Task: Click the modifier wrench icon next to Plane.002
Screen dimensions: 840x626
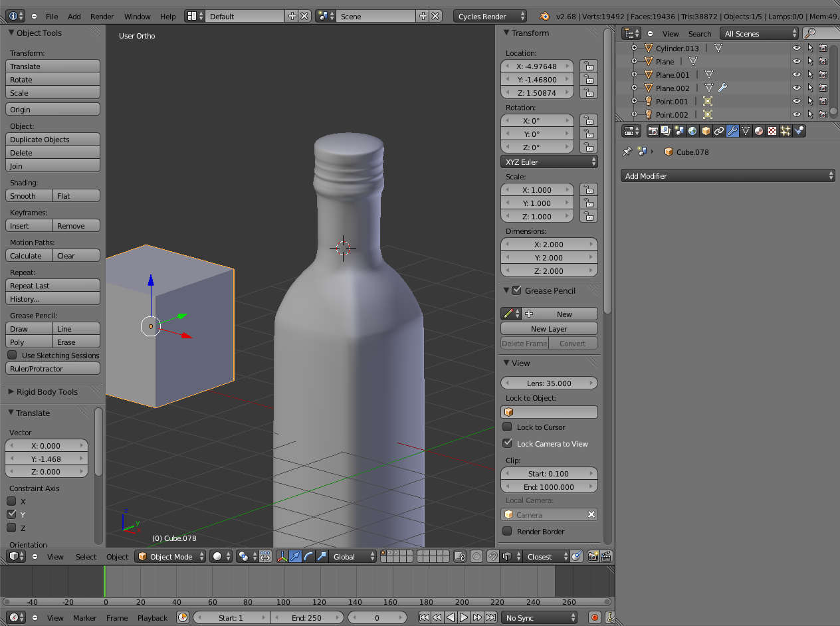Action: click(x=722, y=88)
